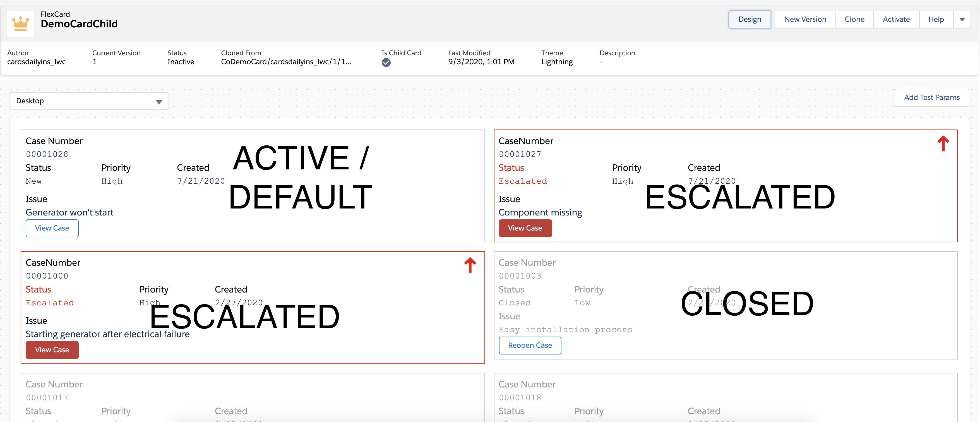Image resolution: width=980 pixels, height=422 pixels.
Task: Click View Case for case 00001028
Action: coord(52,228)
